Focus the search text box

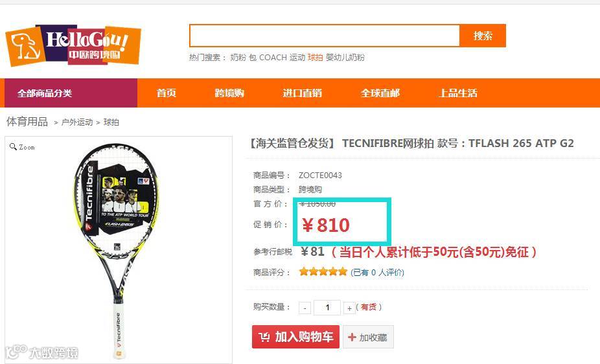coord(325,36)
